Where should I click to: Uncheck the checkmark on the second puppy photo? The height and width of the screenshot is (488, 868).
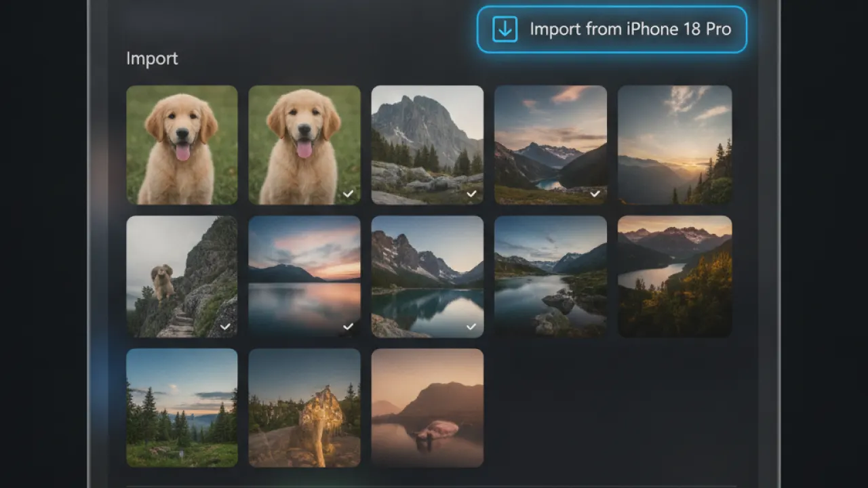(349, 194)
